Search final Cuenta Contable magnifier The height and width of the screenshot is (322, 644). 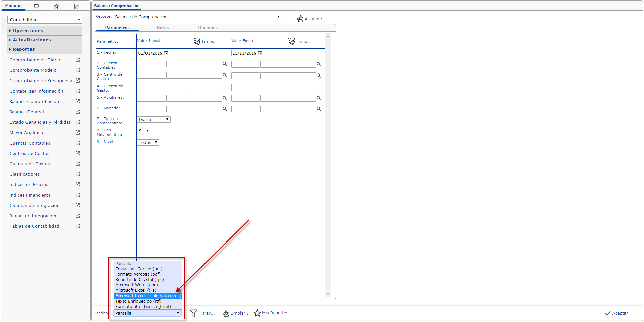pos(319,64)
